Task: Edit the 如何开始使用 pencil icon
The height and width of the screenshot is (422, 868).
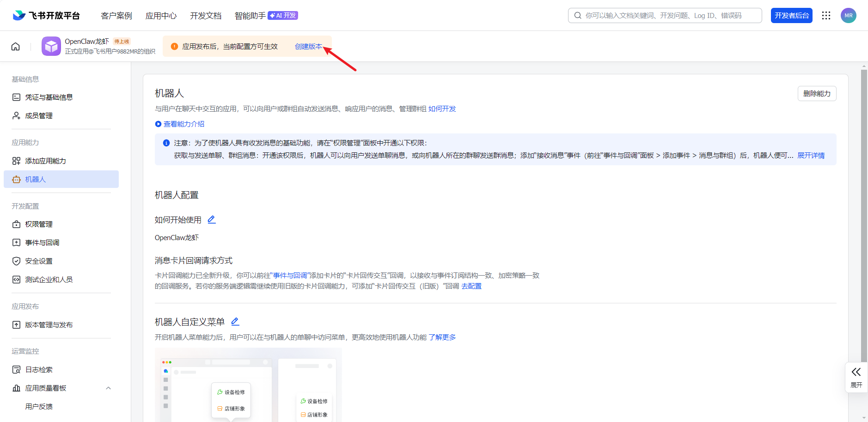Action: click(212, 220)
